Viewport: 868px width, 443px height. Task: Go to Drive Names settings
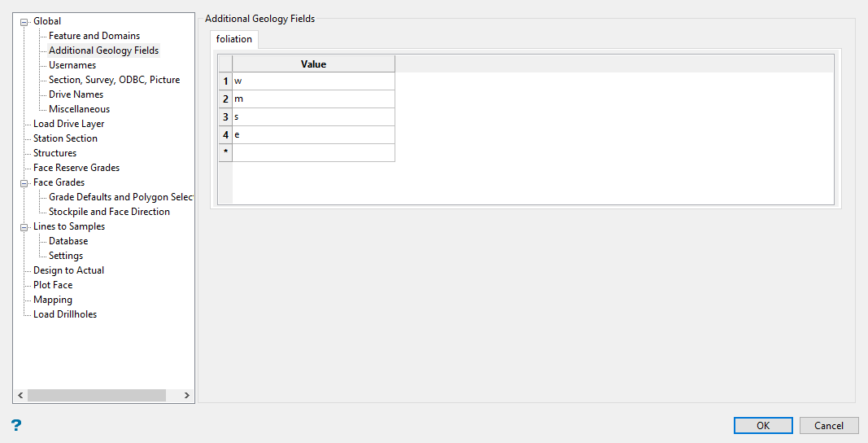click(76, 94)
